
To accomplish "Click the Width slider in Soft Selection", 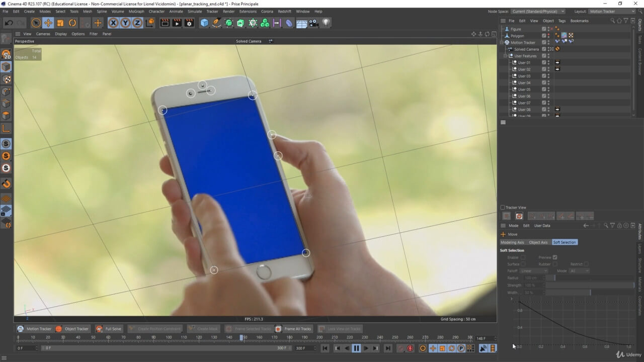I will pyautogui.click(x=590, y=293).
